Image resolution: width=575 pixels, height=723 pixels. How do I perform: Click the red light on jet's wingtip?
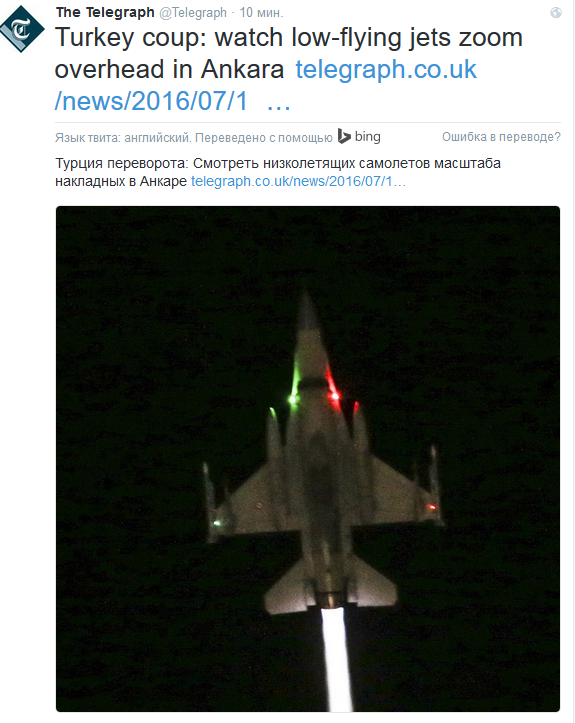pos(432,507)
